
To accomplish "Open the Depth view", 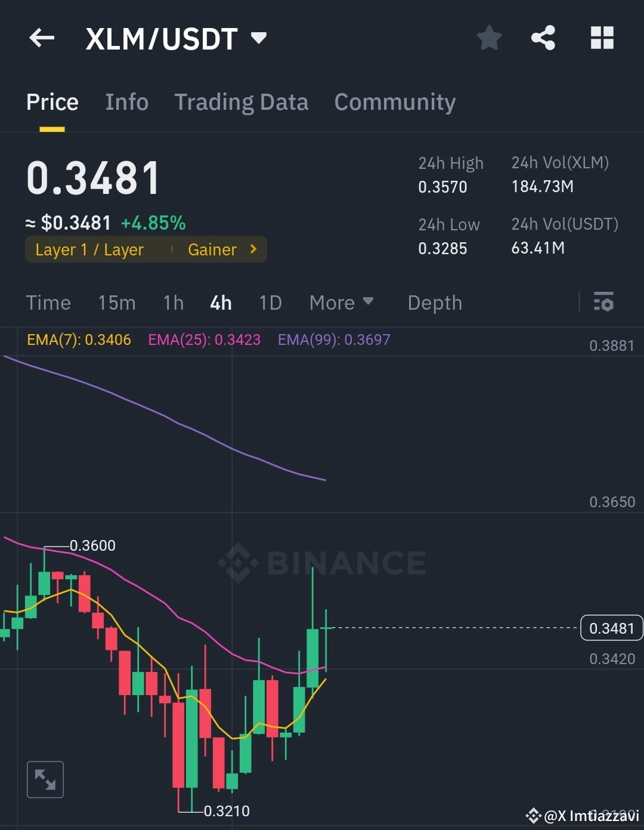I will click(435, 303).
